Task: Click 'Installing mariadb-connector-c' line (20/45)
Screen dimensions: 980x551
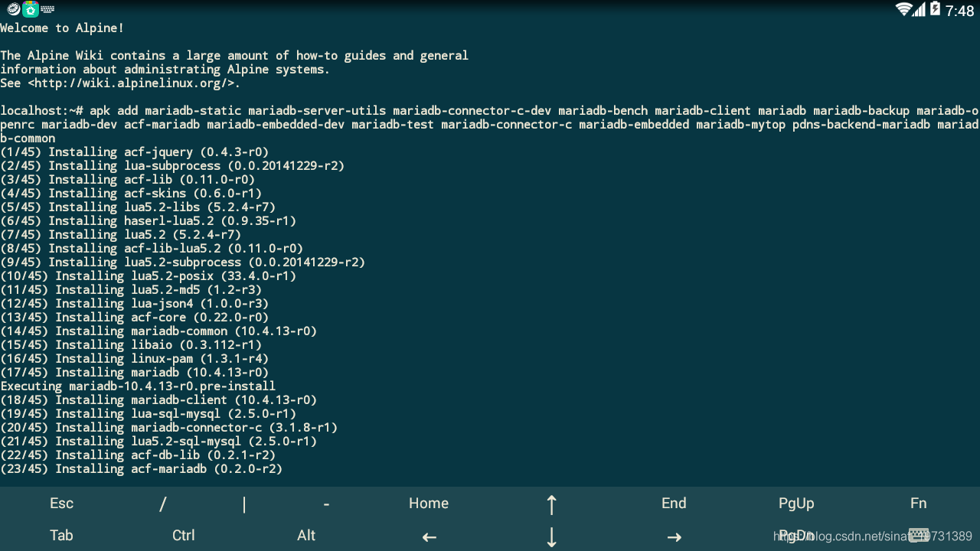Action: (x=169, y=427)
